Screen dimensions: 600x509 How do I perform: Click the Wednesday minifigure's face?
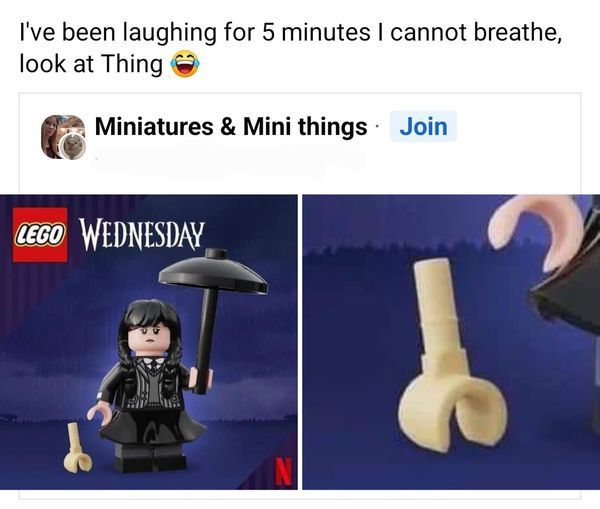pos(150,336)
